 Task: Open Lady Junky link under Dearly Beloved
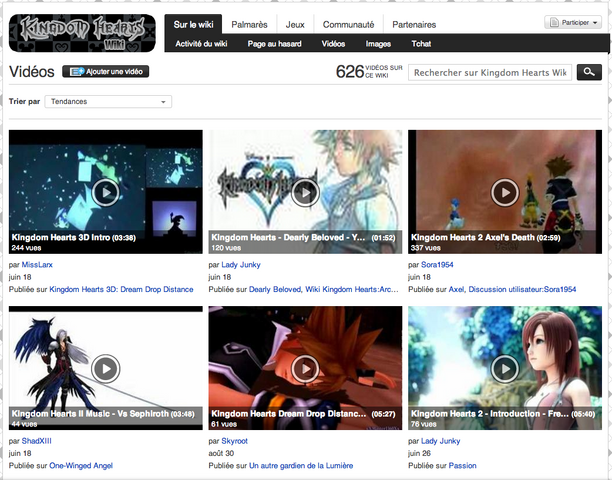click(x=241, y=265)
